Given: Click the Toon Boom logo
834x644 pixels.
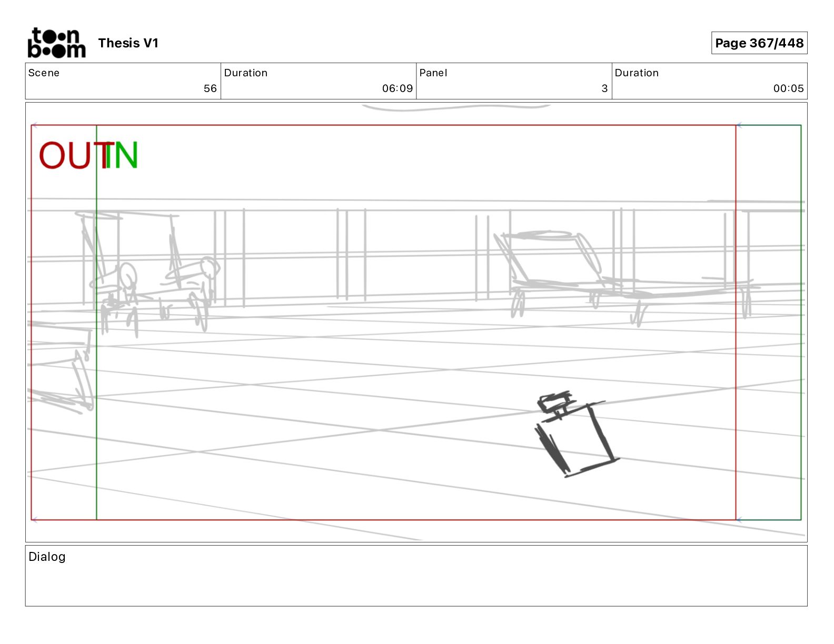Looking at the screenshot, I should 56,43.
